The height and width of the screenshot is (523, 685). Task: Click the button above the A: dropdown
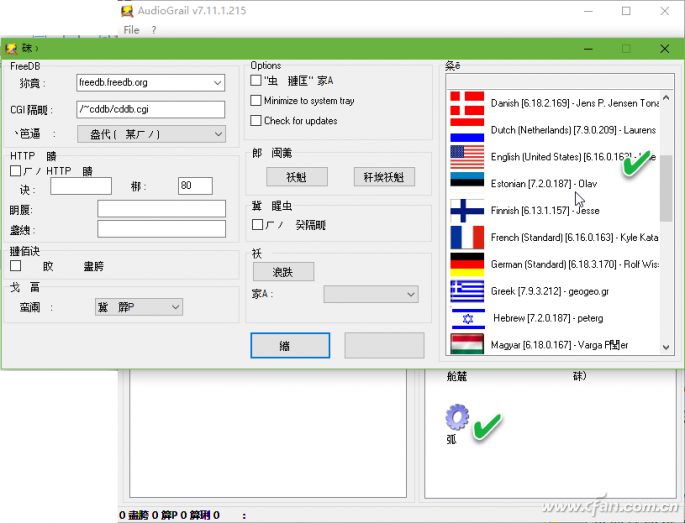[x=284, y=272]
